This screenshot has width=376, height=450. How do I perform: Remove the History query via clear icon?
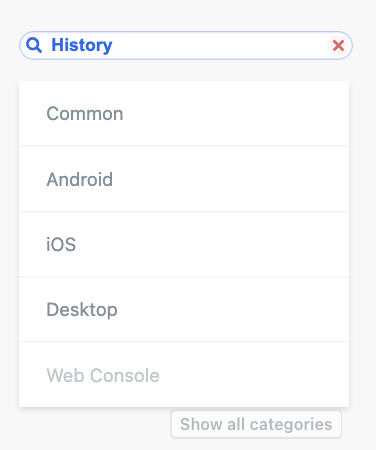click(x=338, y=46)
